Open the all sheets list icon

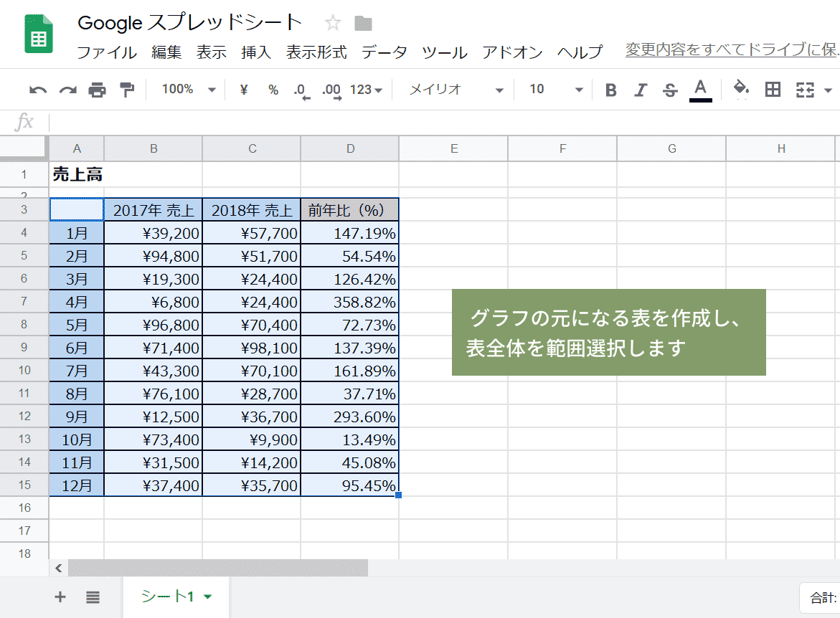(93, 597)
